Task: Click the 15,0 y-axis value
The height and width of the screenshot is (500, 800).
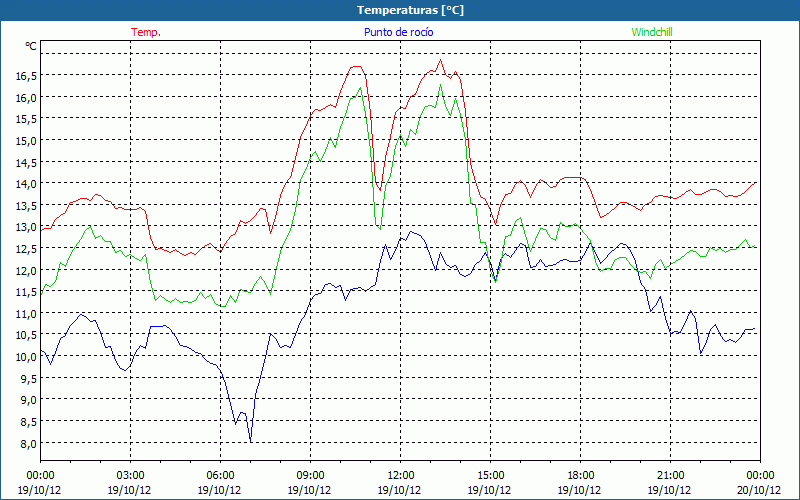Action: [x=26, y=140]
